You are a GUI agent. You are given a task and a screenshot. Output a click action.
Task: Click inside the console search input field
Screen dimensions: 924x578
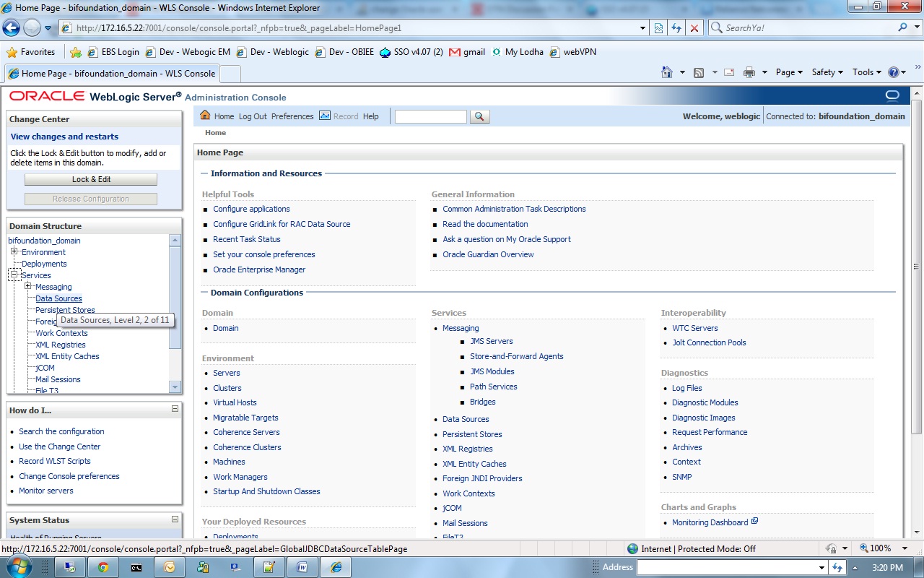(x=430, y=116)
